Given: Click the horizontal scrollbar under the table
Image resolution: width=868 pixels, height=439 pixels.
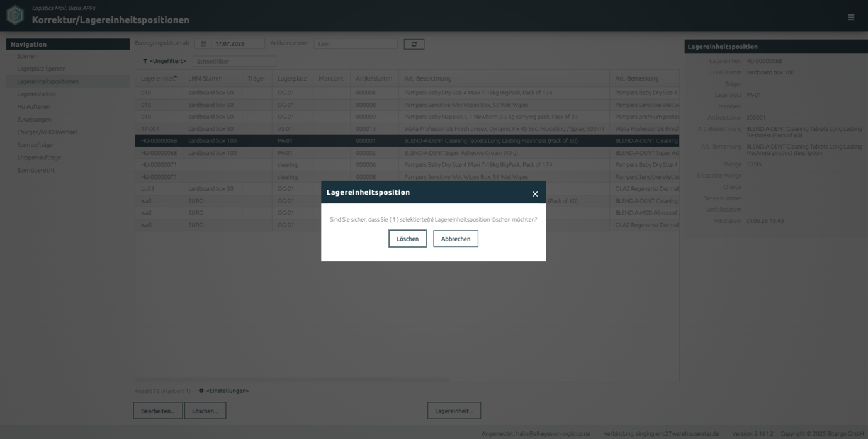Looking at the screenshot, I should pos(293,380).
